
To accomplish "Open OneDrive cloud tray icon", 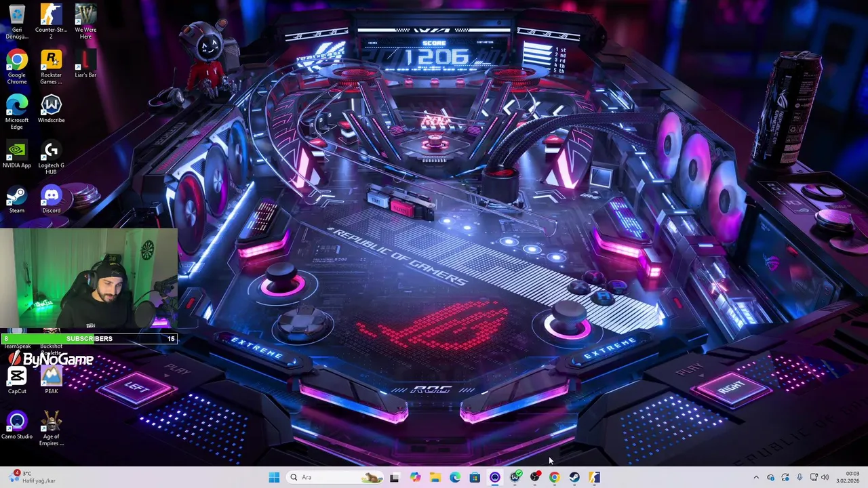I will pos(770,477).
